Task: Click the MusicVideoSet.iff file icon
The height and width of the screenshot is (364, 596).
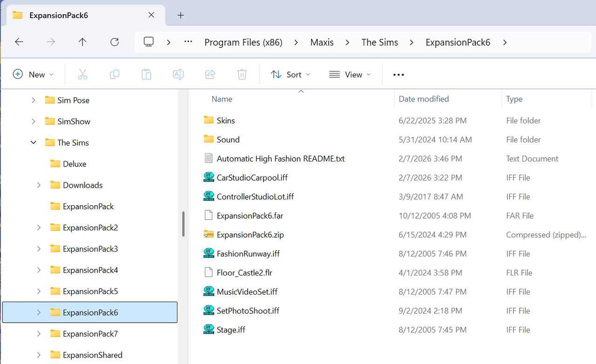Action: (209, 291)
